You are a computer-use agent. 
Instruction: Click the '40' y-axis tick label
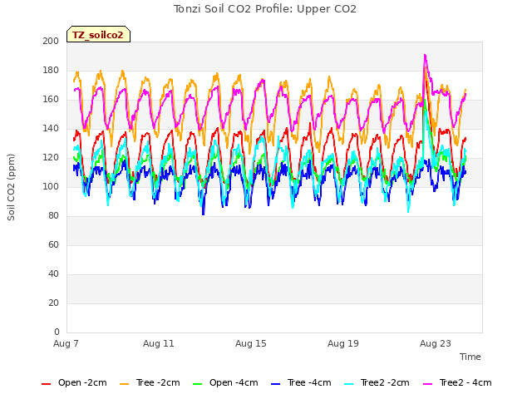53,274
